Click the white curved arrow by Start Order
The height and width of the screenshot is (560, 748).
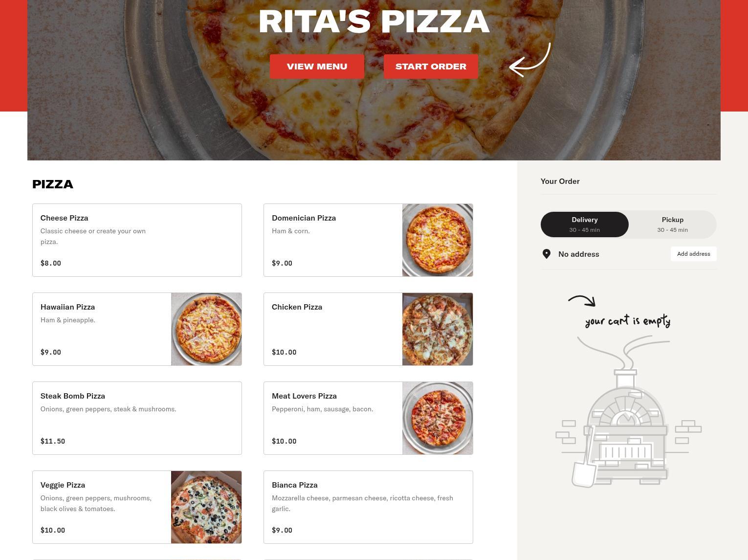click(x=530, y=60)
